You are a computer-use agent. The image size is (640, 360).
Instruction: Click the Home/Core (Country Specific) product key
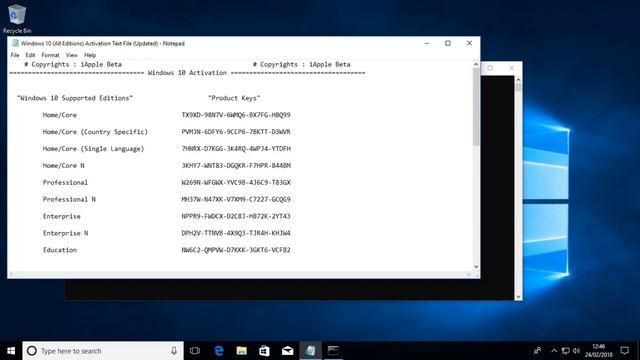236,132
